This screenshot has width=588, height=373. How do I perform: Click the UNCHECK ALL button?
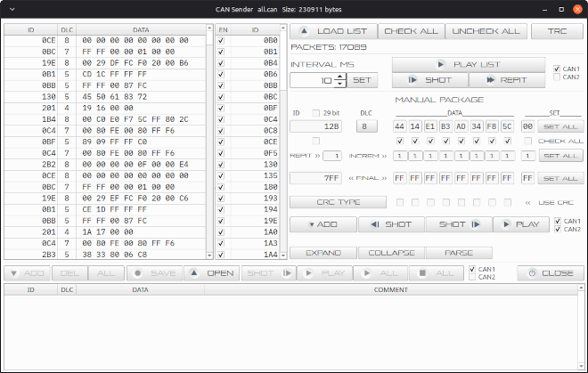click(x=486, y=31)
